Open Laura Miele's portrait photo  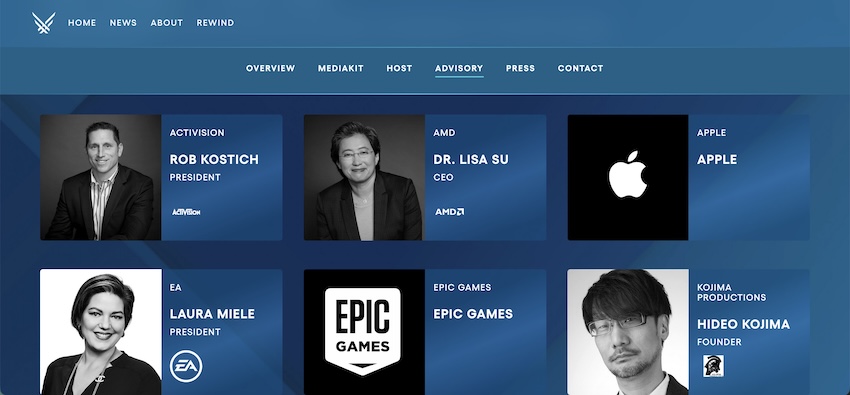tap(101, 332)
